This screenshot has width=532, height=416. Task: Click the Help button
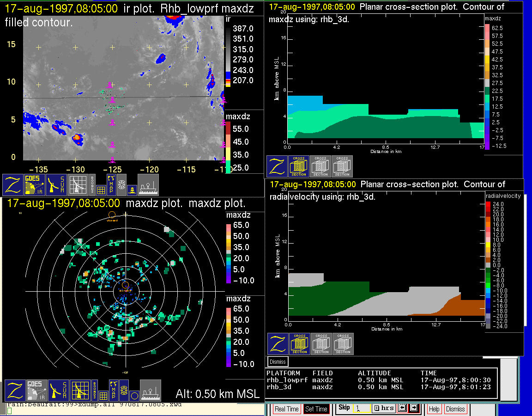434,409
